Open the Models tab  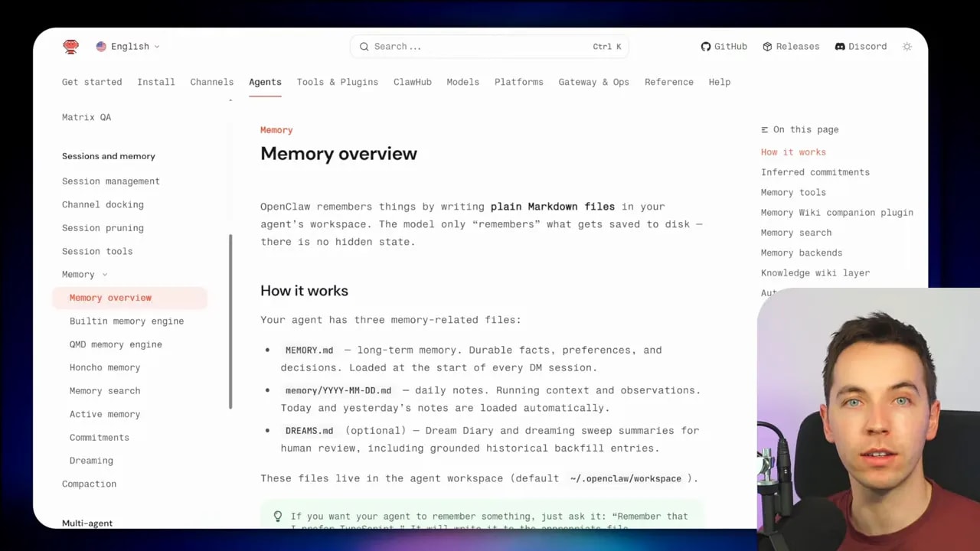[463, 82]
